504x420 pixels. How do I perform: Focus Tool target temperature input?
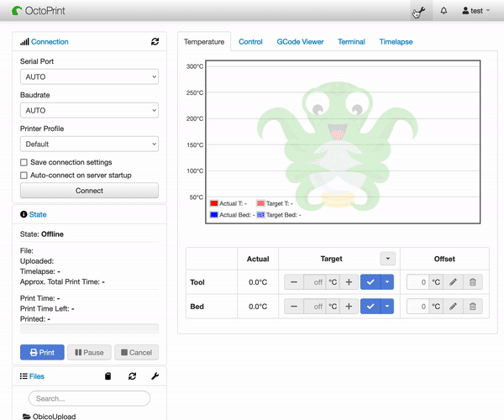pyautogui.click(x=315, y=282)
